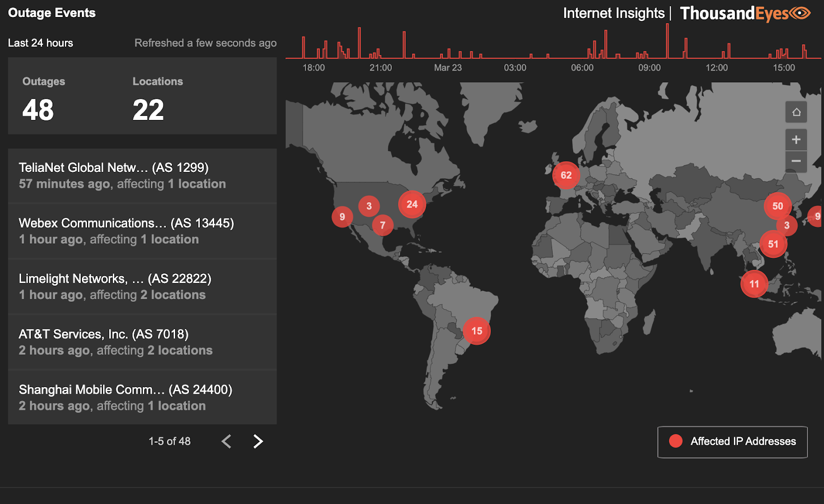Click the home/reset view icon on the map
Screen dimensions: 824x504
pyautogui.click(x=796, y=112)
